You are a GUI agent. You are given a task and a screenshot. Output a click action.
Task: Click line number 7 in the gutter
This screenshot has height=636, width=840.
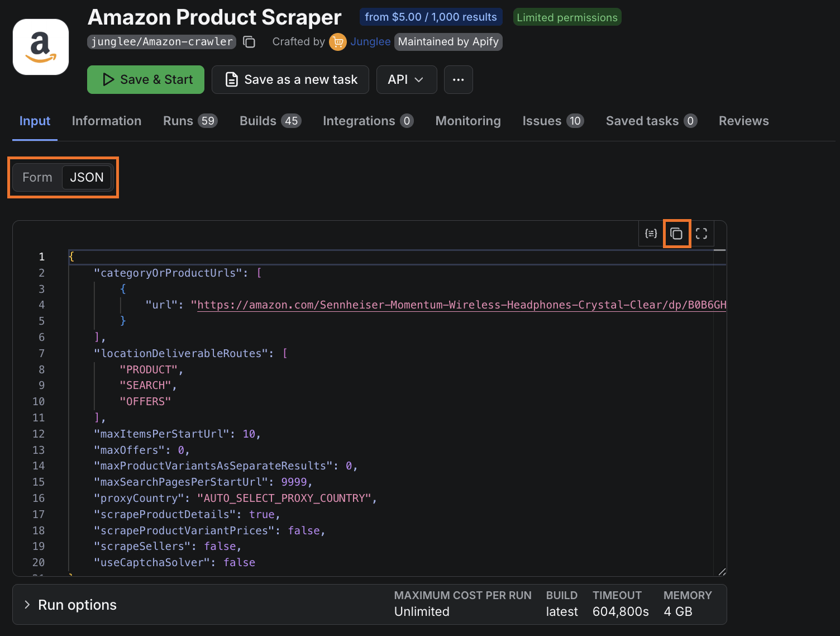coord(41,354)
